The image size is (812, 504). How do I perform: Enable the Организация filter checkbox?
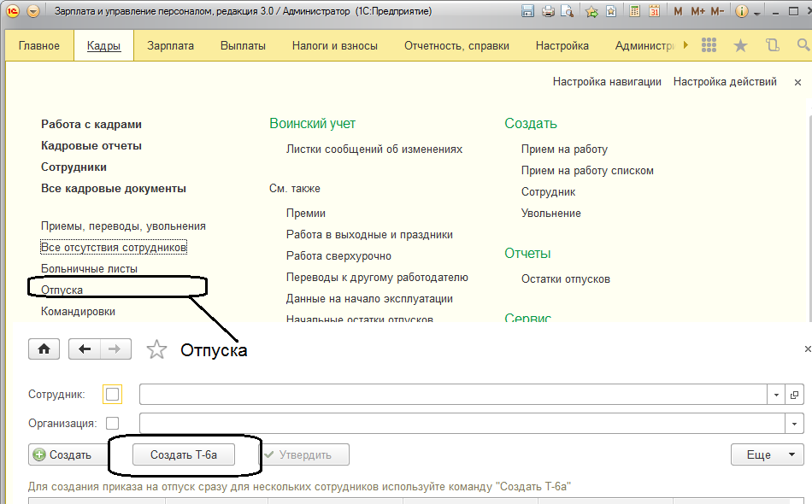coord(112,424)
